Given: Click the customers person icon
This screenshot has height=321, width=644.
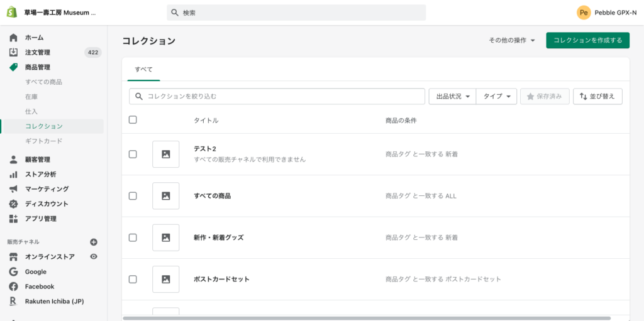Looking at the screenshot, I should [13, 160].
